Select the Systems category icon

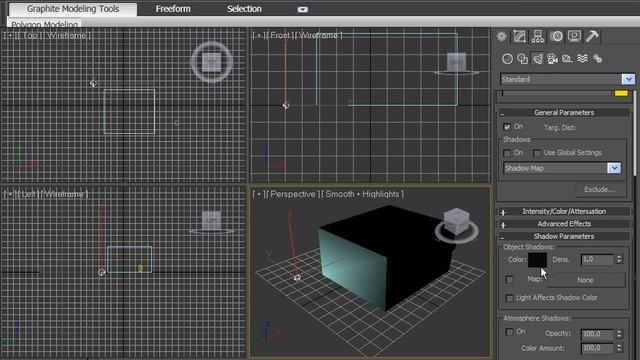pos(598,59)
